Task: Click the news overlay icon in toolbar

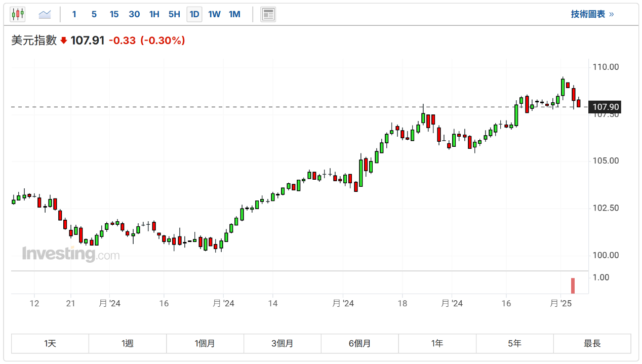Action: pos(268,14)
